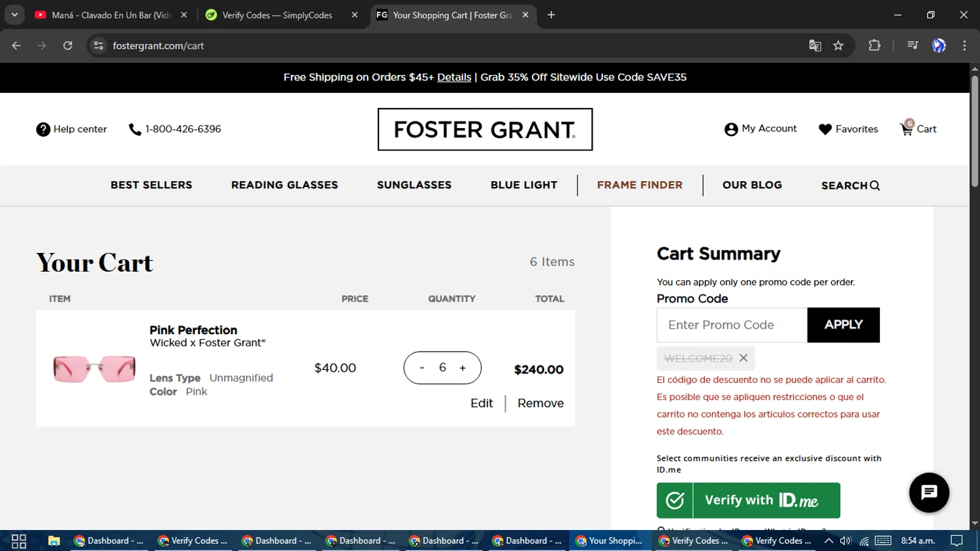Viewport: 980px width, 551px height.
Task: Open browser extensions puzzle icon
Action: pos(874,45)
